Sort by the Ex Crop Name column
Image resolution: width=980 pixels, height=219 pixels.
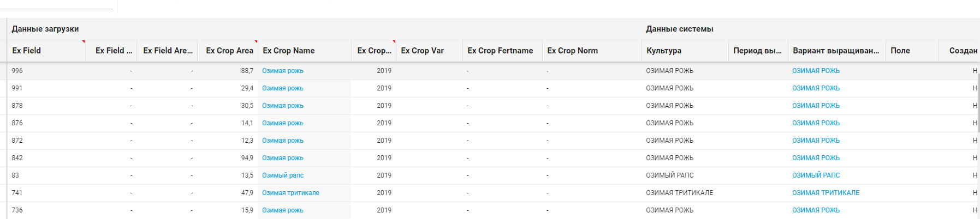pyautogui.click(x=289, y=51)
